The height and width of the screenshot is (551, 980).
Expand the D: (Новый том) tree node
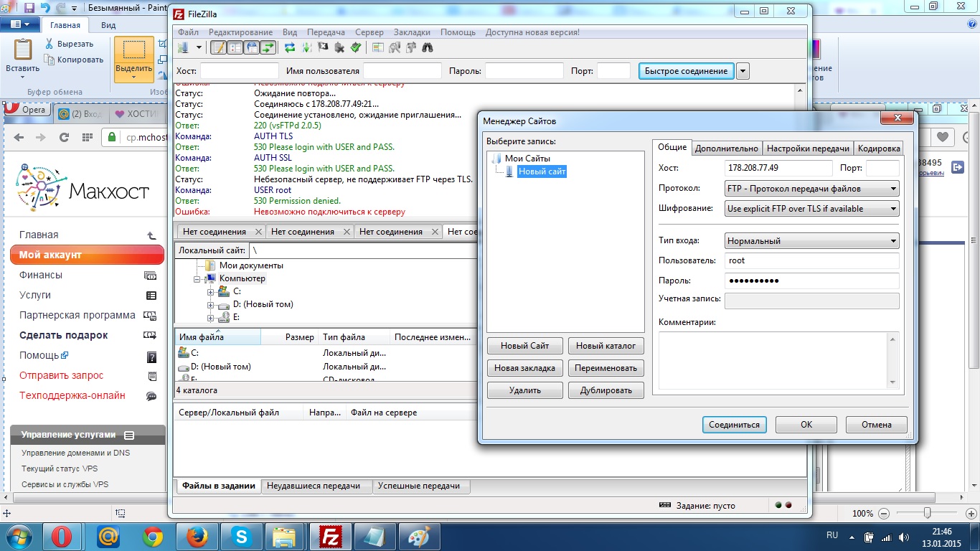pyautogui.click(x=211, y=305)
